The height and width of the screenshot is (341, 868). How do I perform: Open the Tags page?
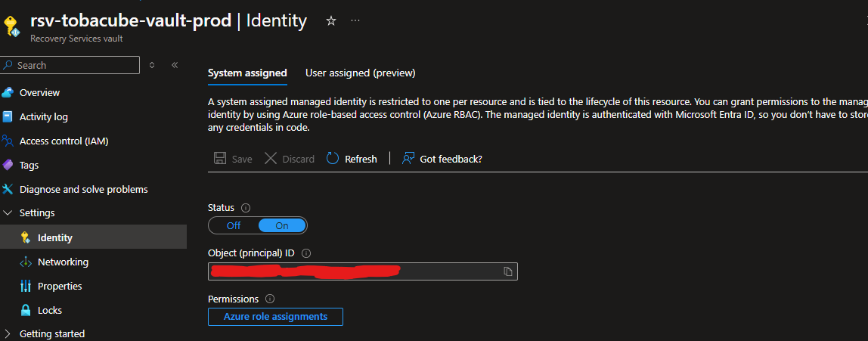[29, 165]
